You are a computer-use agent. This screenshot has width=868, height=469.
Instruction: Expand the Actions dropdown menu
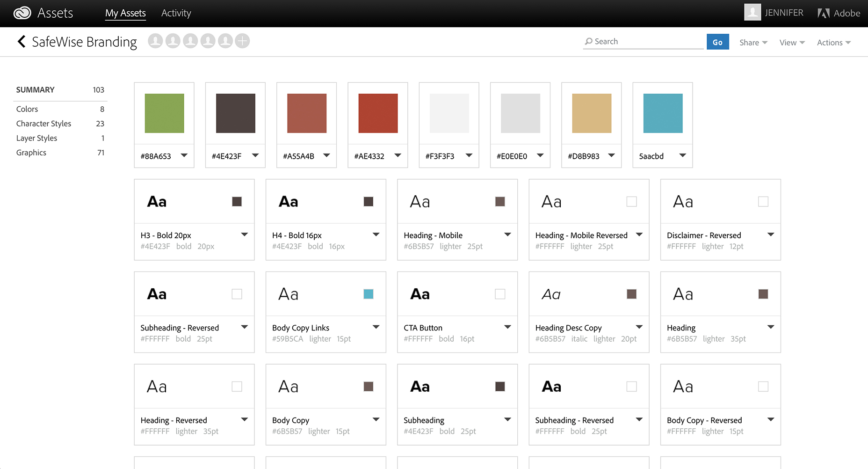[833, 43]
